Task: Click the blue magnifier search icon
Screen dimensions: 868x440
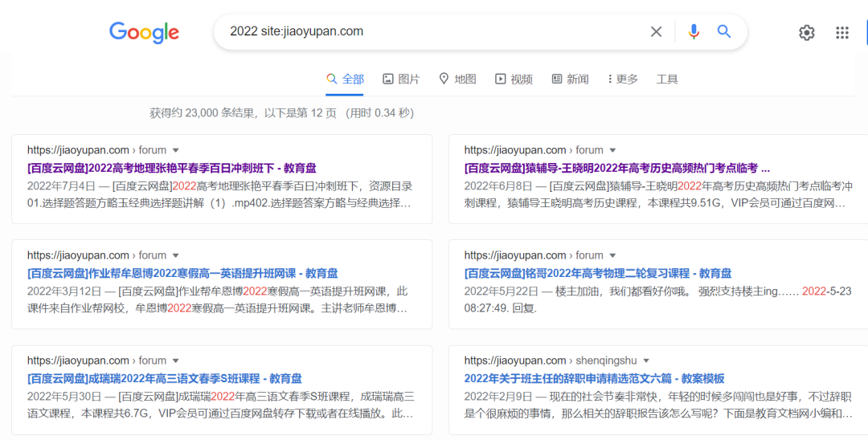Action: coord(724,31)
